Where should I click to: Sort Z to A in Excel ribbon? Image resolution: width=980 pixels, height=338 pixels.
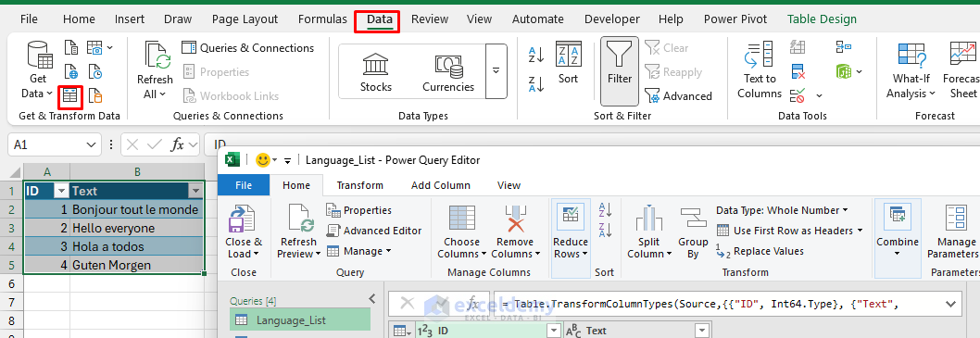point(536,83)
